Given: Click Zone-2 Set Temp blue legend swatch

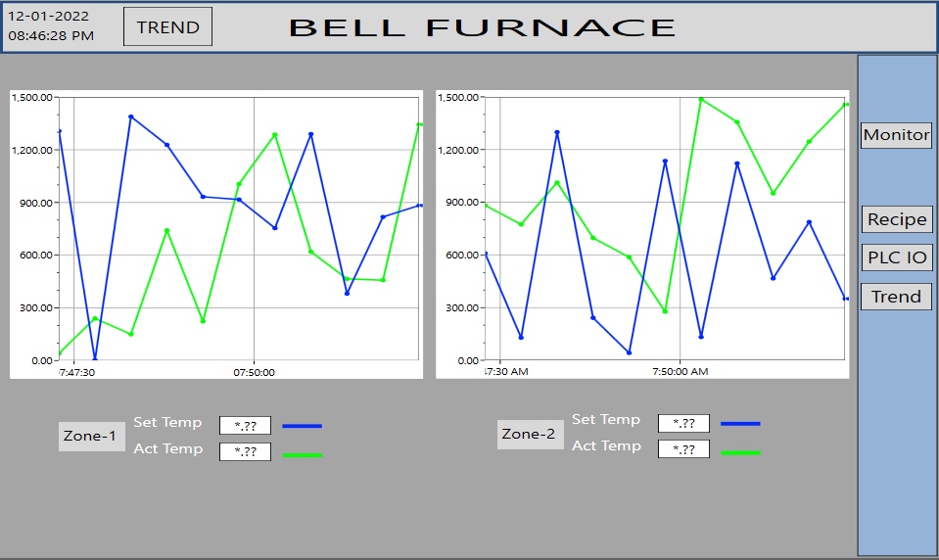Looking at the screenshot, I should [740, 424].
